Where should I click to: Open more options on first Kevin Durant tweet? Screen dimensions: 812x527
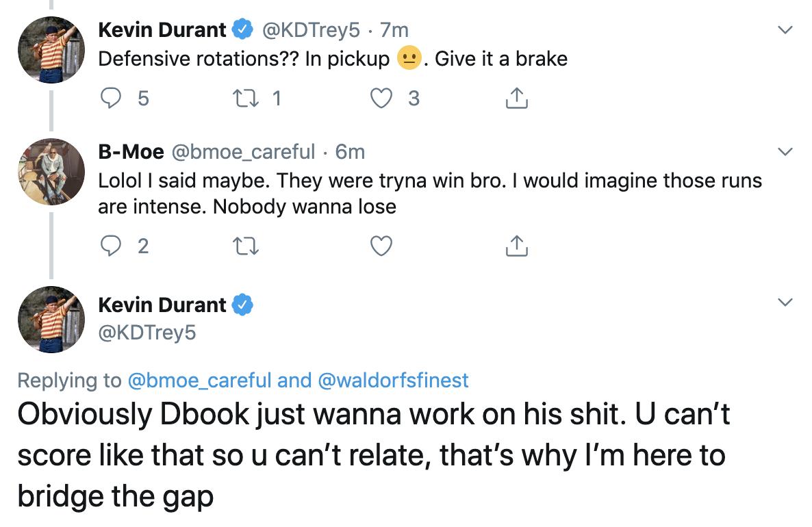[x=786, y=30]
